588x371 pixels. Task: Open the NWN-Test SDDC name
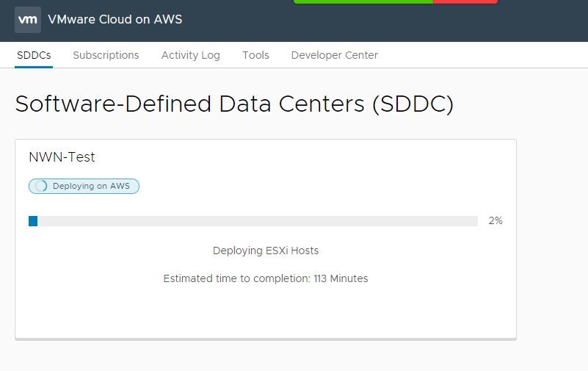click(x=62, y=156)
